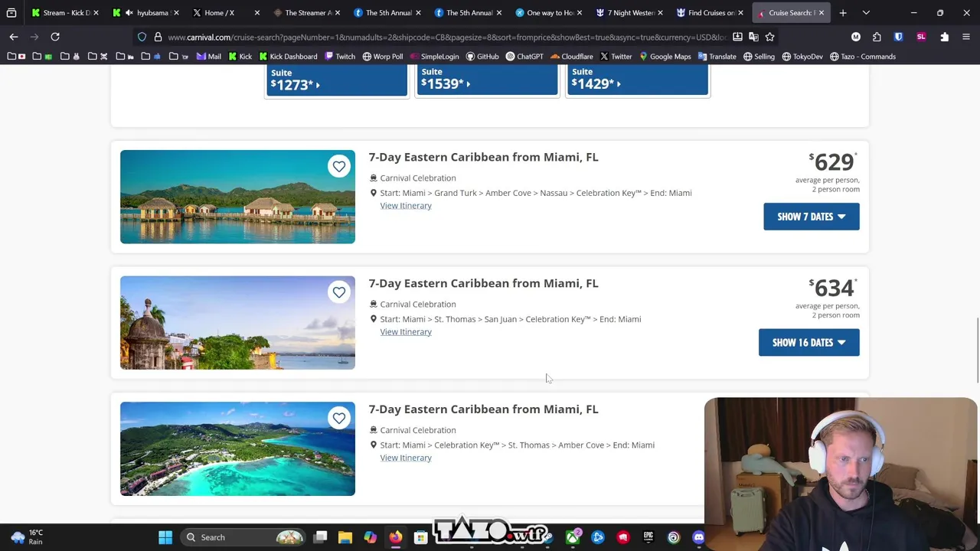View Itinerary for St. Thomas San Juan cruise

[406, 332]
